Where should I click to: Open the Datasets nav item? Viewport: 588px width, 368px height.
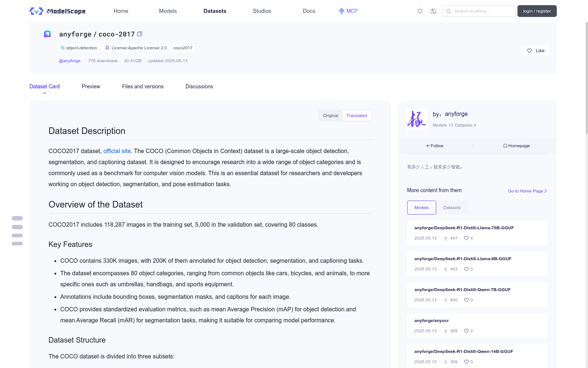[215, 11]
